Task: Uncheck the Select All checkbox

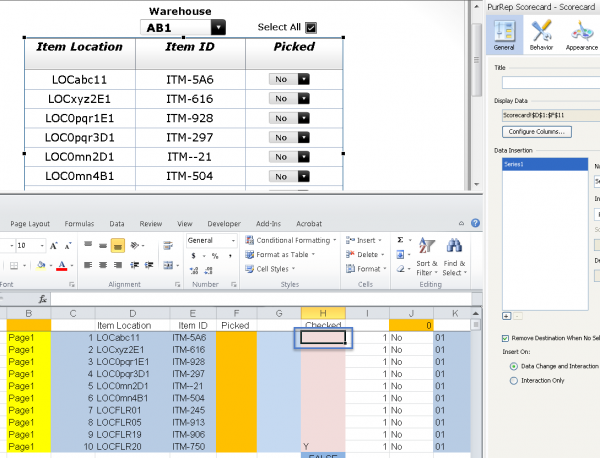Action: [311, 28]
